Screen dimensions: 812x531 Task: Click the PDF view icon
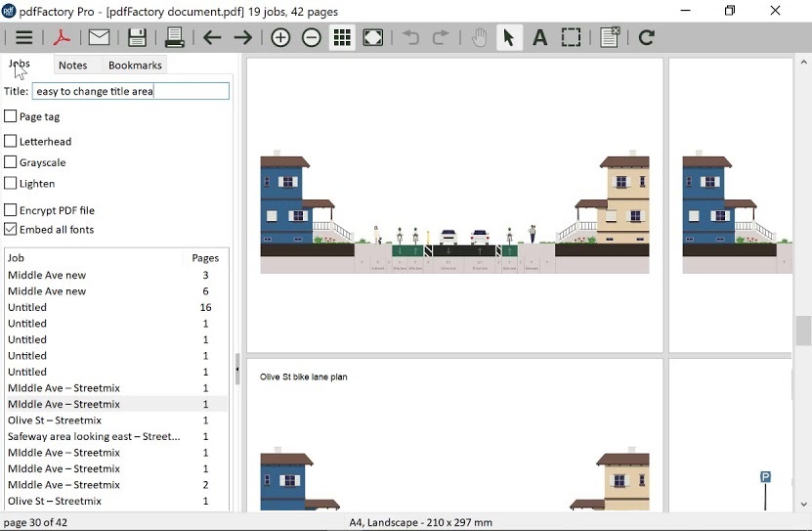62,38
